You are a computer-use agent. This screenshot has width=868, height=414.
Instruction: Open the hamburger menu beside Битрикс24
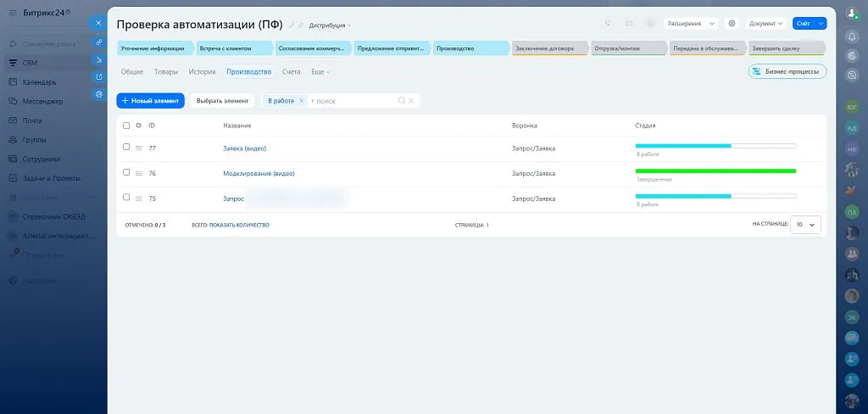13,12
